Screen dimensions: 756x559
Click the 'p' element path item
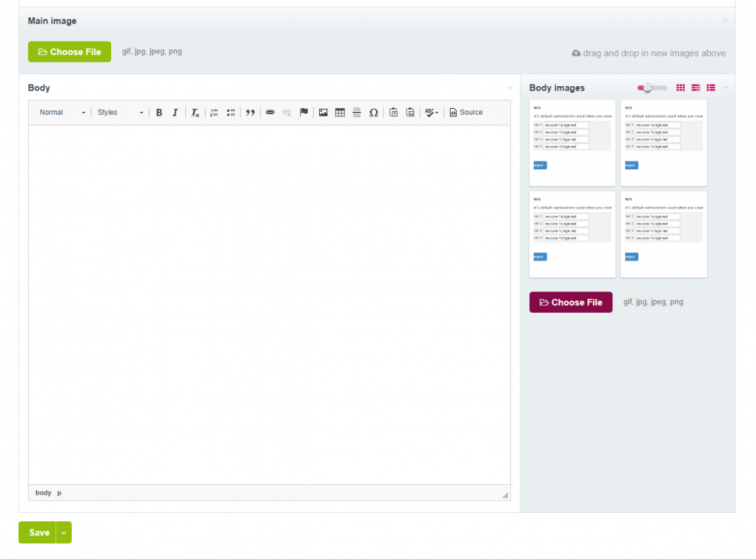(x=59, y=493)
